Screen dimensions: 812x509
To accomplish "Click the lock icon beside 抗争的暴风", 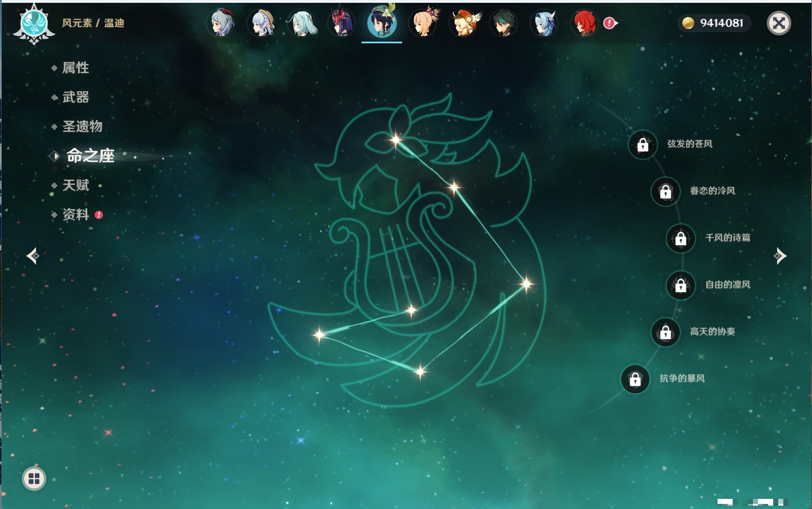I will 635,380.
